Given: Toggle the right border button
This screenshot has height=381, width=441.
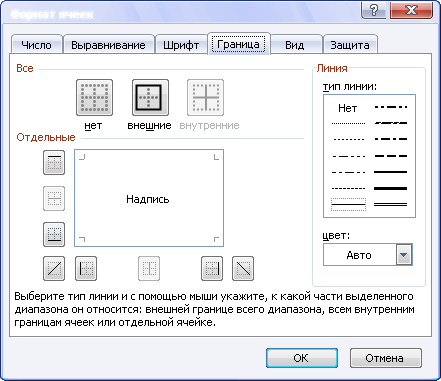Looking at the screenshot, I should [212, 268].
